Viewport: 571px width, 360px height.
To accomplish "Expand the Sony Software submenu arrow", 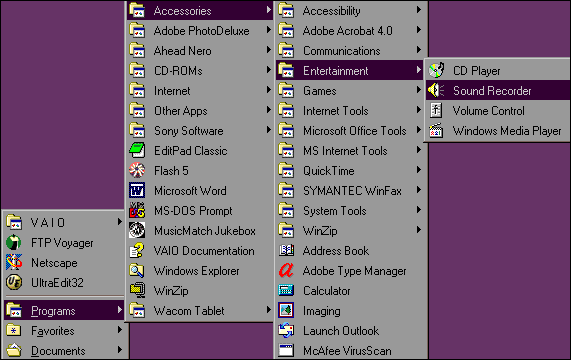I will coord(269,130).
